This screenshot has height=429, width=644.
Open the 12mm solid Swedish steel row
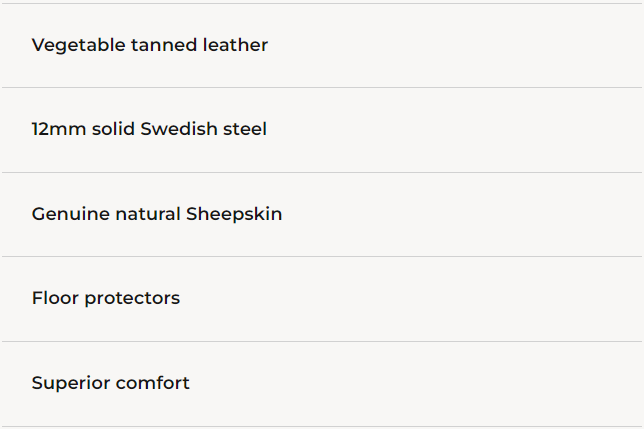149,130
